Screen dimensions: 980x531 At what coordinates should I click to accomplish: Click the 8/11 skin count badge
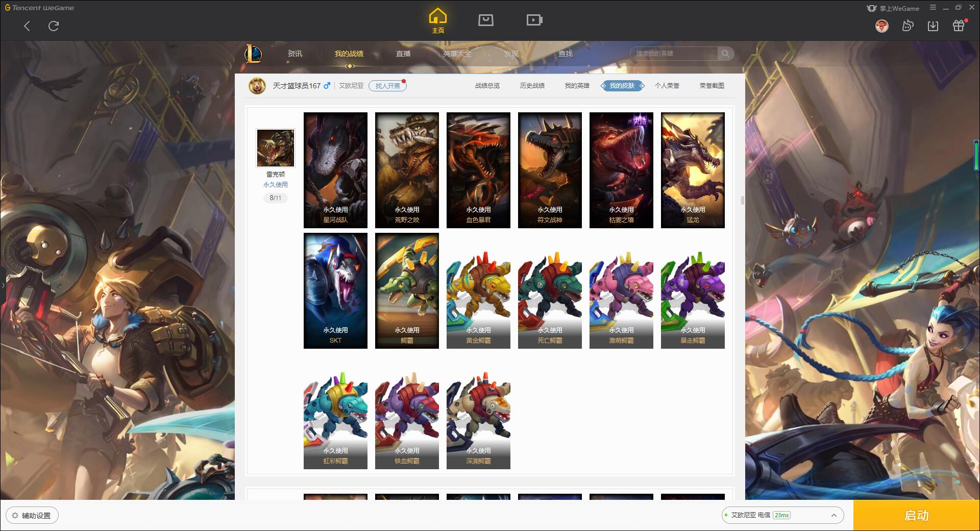275,198
